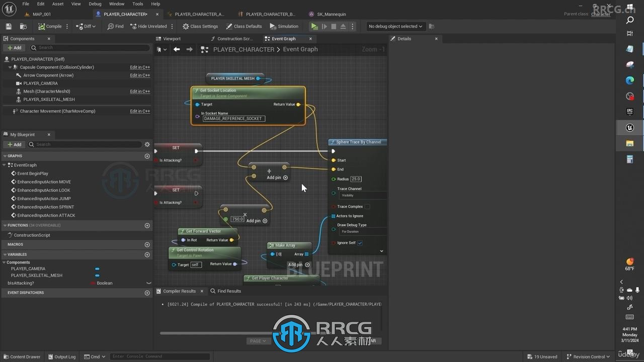Add a new graph with plus
Viewport: 644px width, 362px height.
tap(147, 156)
